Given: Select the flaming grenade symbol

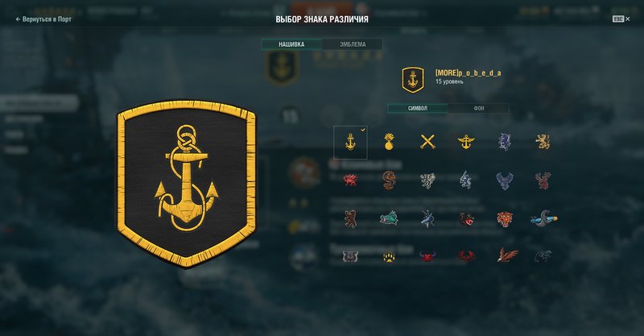Looking at the screenshot, I should 389,142.
